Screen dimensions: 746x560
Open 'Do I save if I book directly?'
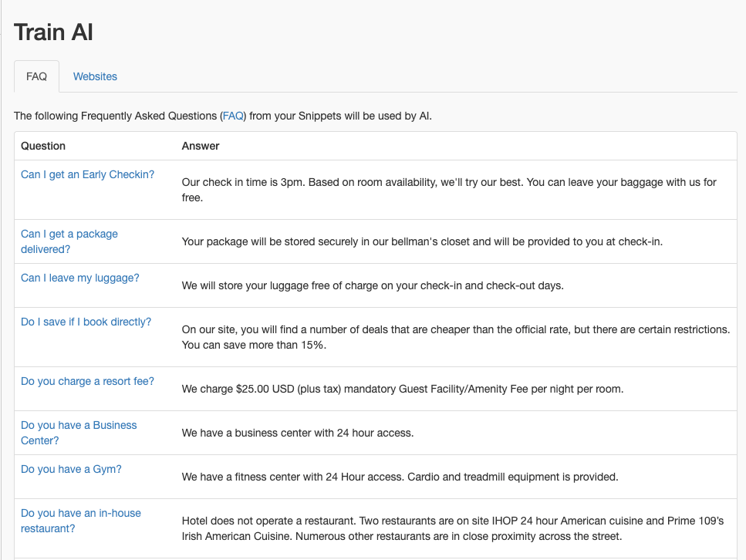[86, 322]
